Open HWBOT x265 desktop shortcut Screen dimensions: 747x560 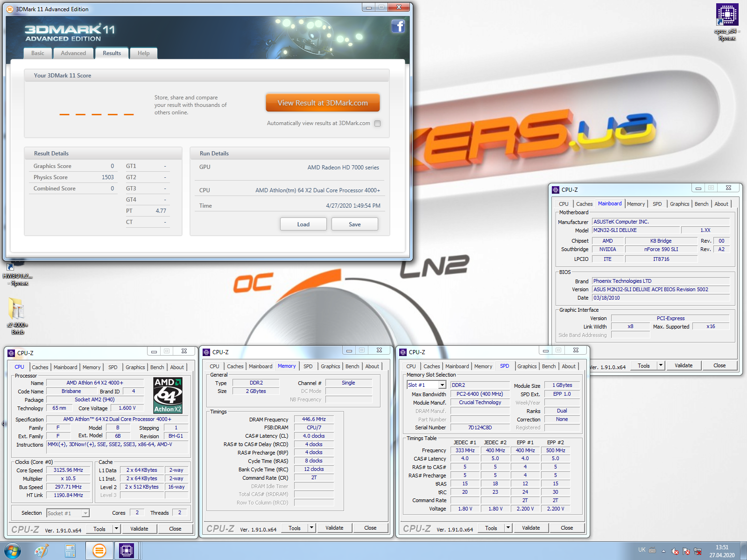coord(18,275)
